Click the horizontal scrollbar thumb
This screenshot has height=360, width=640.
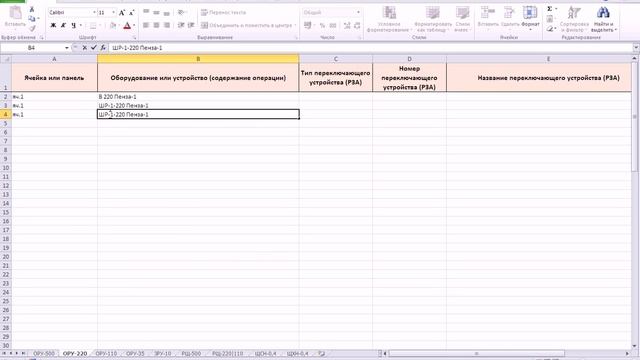point(476,353)
